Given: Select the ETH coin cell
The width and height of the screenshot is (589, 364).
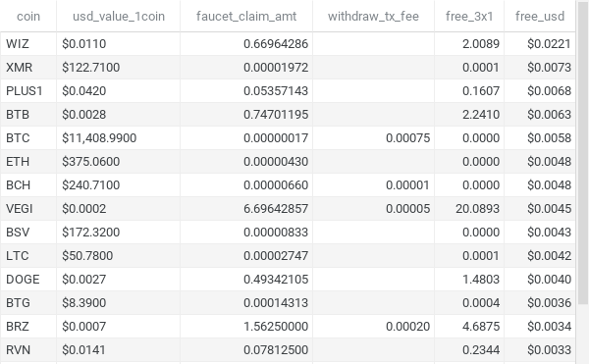Looking at the screenshot, I should click(28, 162).
